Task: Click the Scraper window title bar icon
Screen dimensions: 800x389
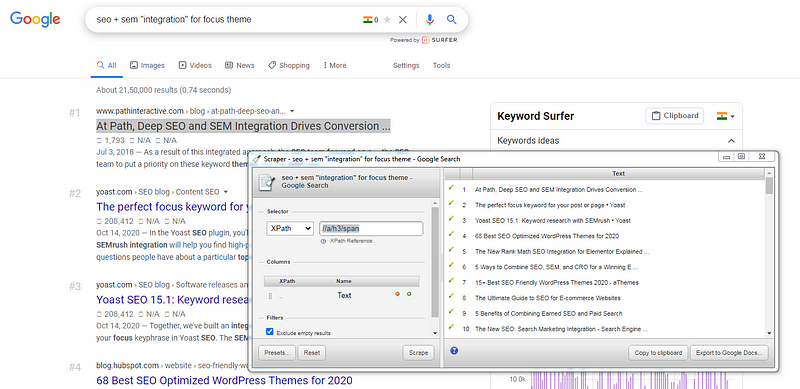Action: pos(257,159)
